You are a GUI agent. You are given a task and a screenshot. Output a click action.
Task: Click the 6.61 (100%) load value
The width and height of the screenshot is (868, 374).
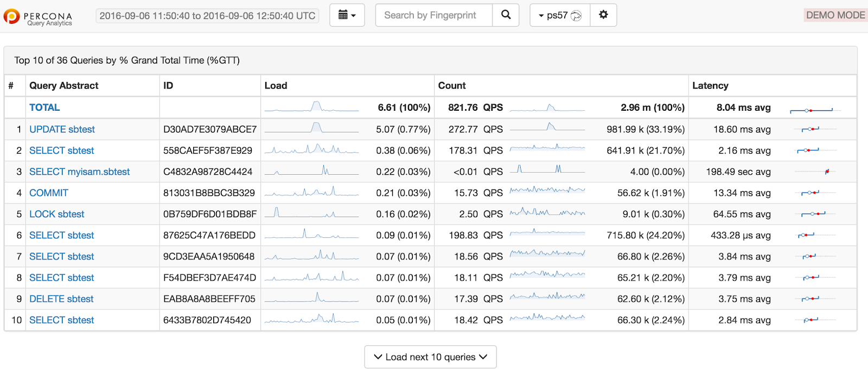(x=404, y=107)
